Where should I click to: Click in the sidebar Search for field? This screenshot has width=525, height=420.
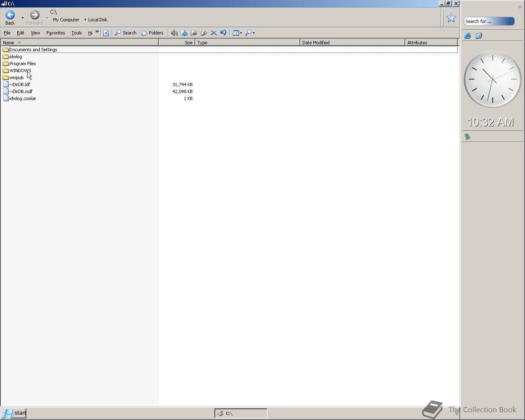tap(489, 21)
